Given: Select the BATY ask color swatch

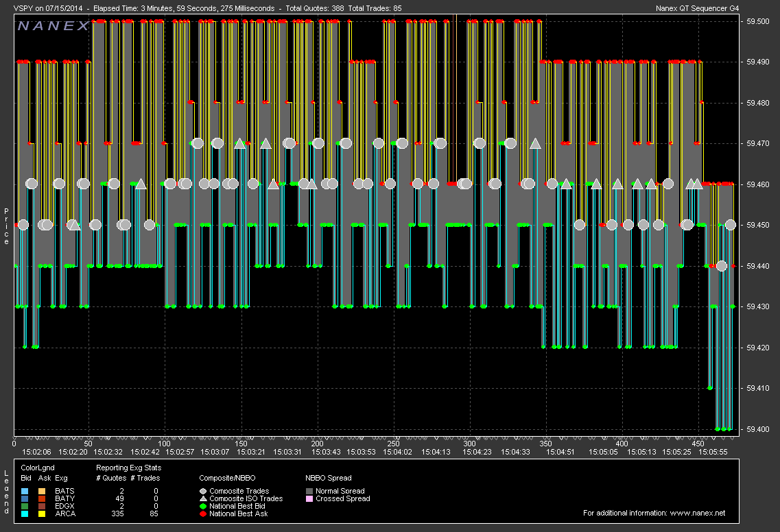Looking at the screenshot, I should (x=42, y=498).
